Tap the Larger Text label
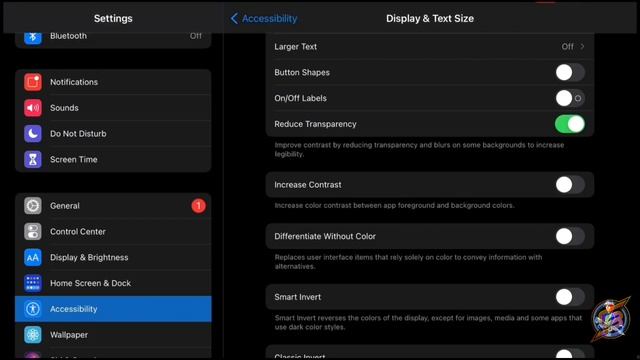This screenshot has height=360, width=640. point(296,47)
